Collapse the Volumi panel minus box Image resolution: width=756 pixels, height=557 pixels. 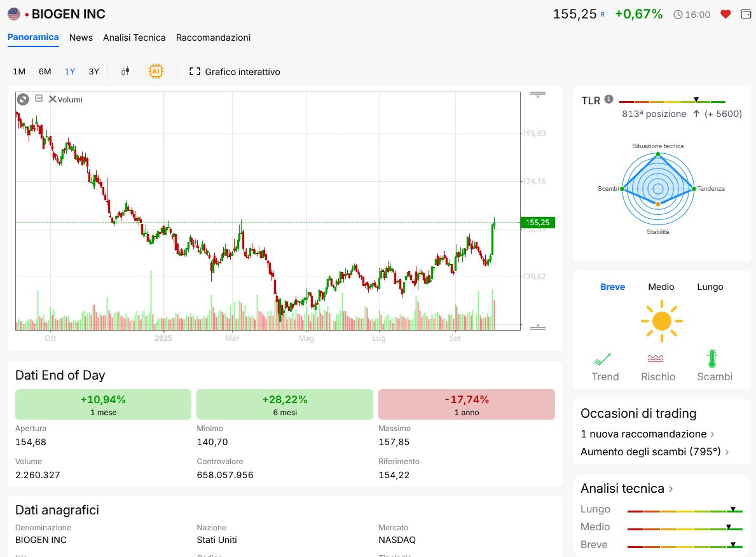(x=39, y=99)
